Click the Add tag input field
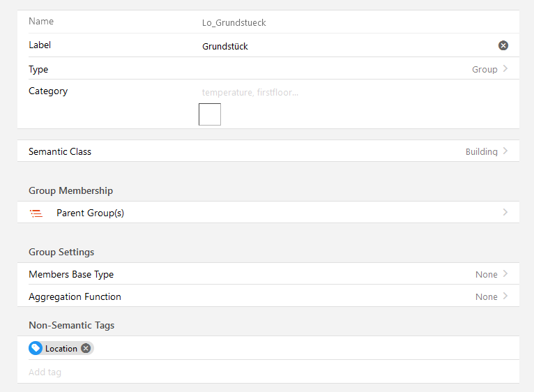This screenshot has width=534, height=392. pyautogui.click(x=265, y=372)
